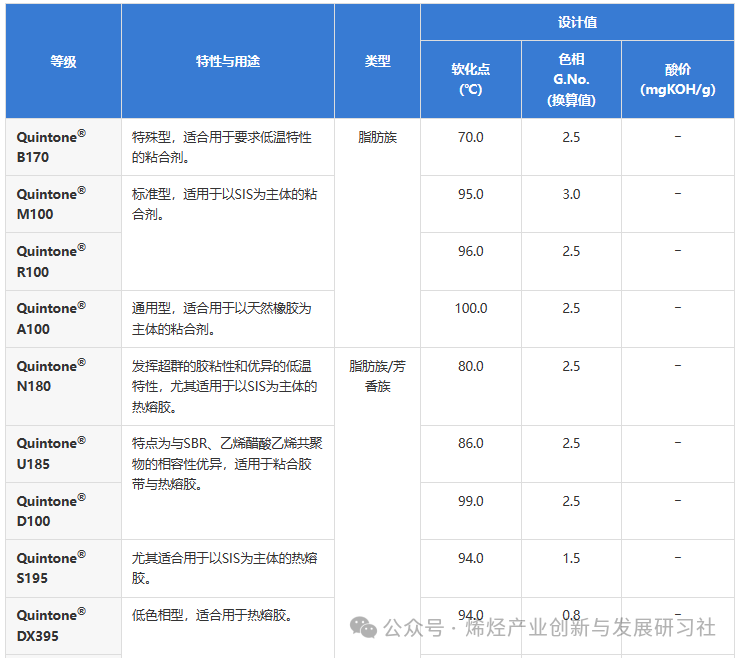
Task: Select the Quintone R100 grade cell
Action: pos(63,262)
